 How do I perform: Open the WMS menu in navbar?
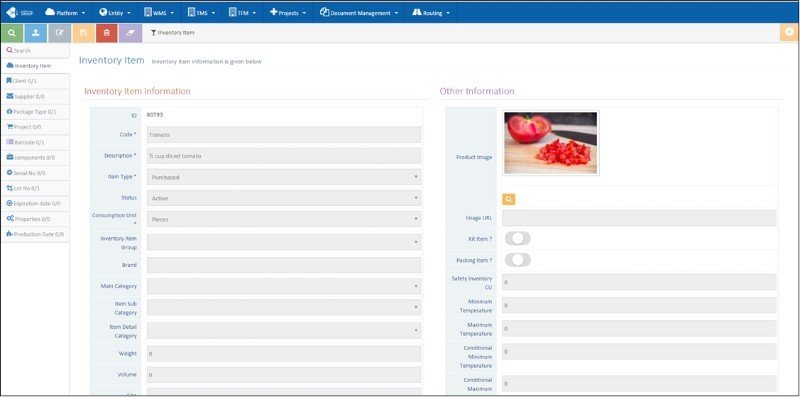(159, 12)
